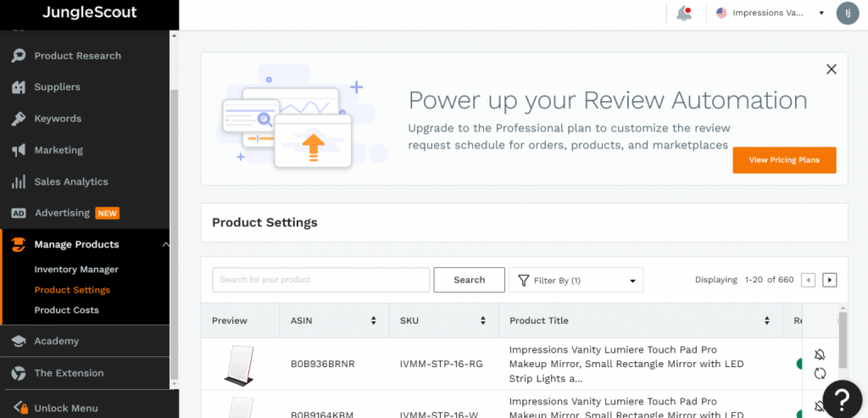This screenshot has height=418, width=868.
Task: Click the Advertising AD icon
Action: [x=19, y=213]
